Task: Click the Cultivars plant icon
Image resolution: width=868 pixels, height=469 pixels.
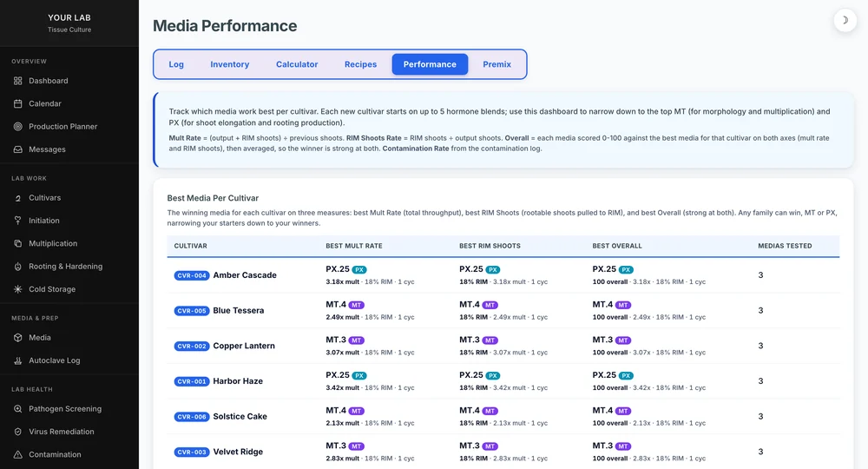Action: [17, 198]
